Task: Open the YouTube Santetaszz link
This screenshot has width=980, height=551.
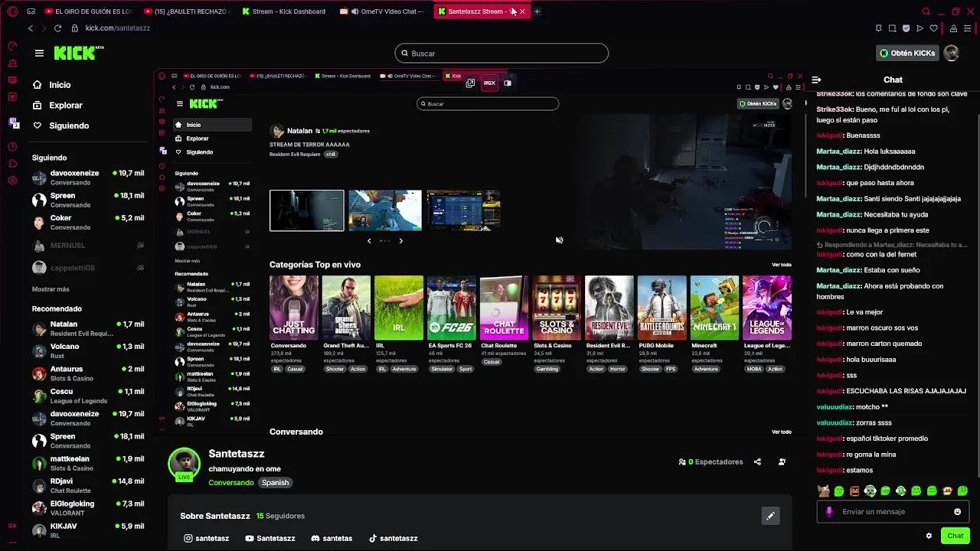Action: coord(269,539)
